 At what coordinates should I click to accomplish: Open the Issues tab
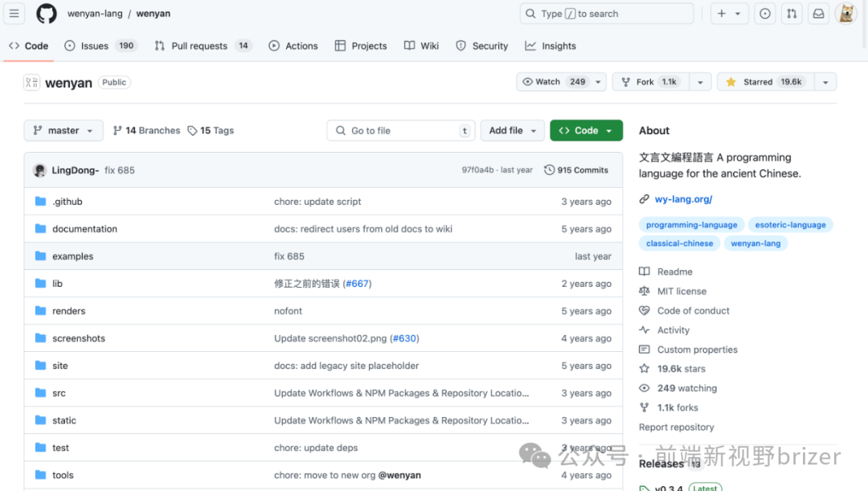coord(100,46)
